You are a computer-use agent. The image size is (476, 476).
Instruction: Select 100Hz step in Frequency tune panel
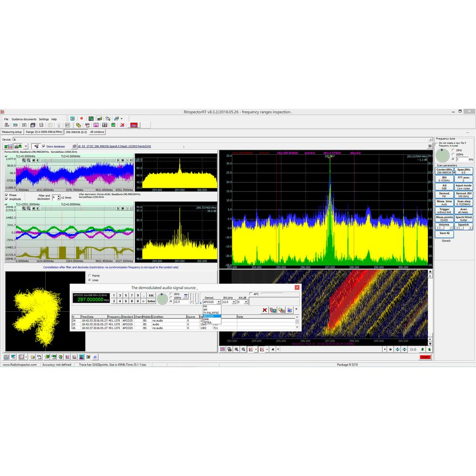coord(453,154)
